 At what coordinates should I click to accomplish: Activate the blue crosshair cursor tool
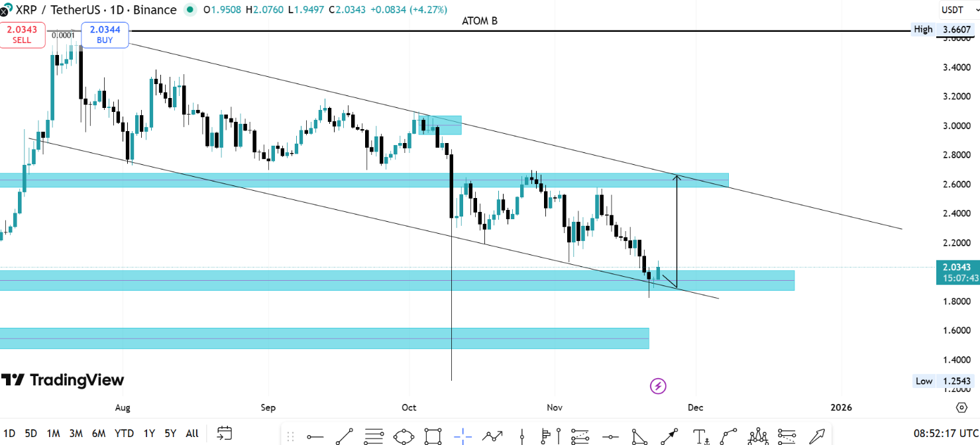(463, 436)
